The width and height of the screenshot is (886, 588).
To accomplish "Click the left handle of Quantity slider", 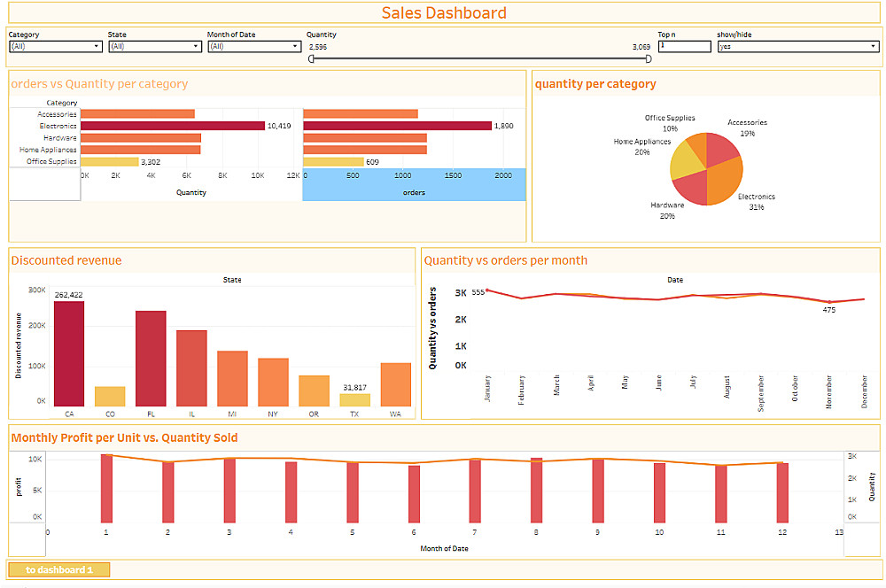I will [x=311, y=58].
